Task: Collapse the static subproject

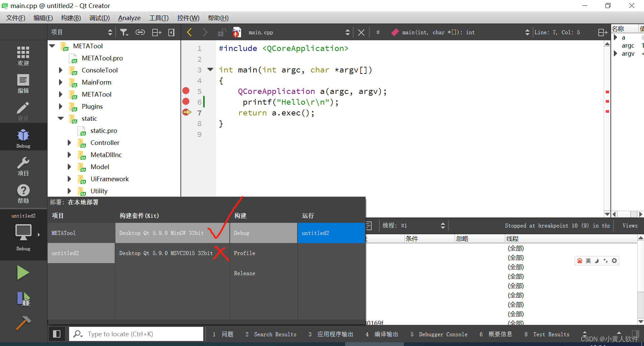Action: click(61, 118)
